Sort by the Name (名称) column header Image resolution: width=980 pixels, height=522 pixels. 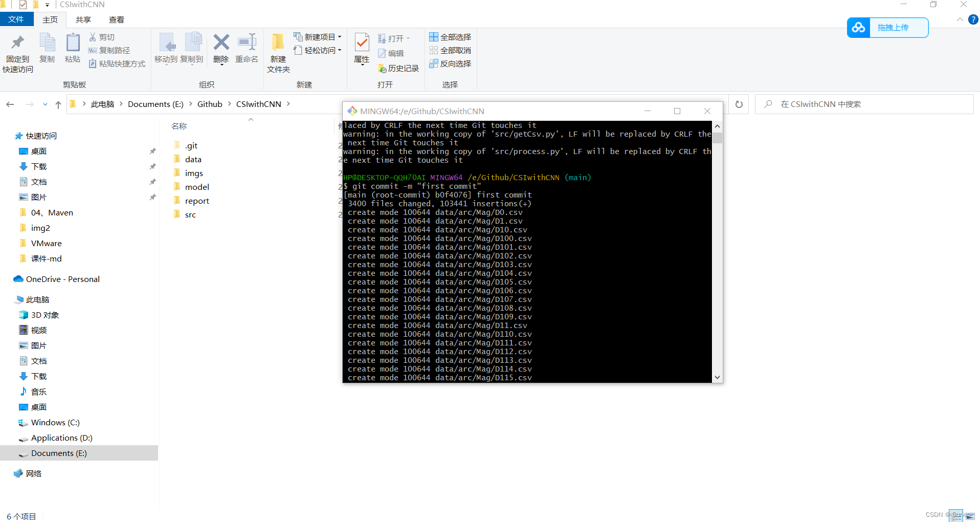(179, 126)
